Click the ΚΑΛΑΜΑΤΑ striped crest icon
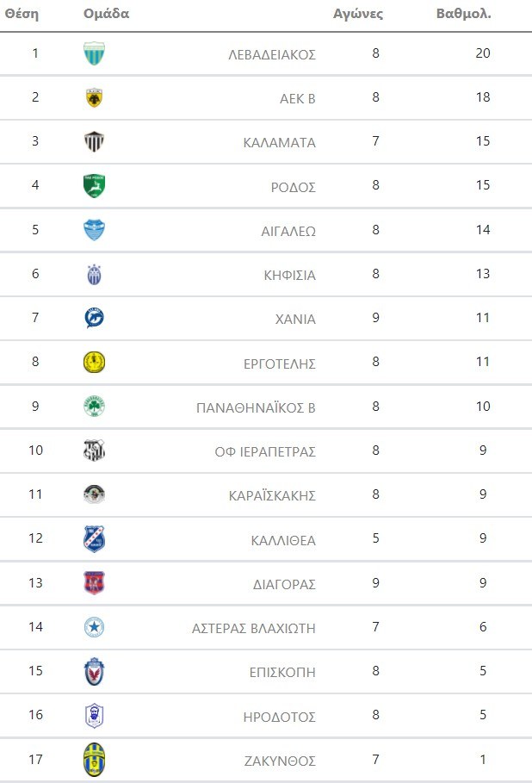 point(94,141)
